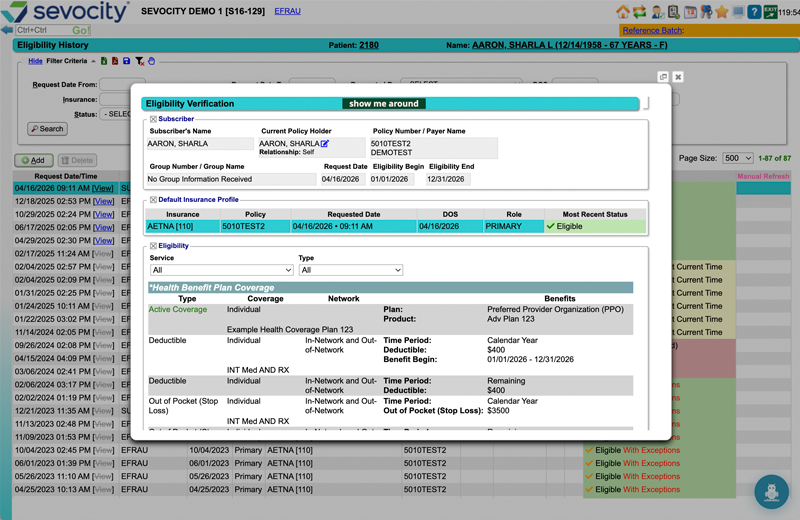Collapse the Default Insurance Profile section
Screen dimensions: 800x520
[x=153, y=200]
